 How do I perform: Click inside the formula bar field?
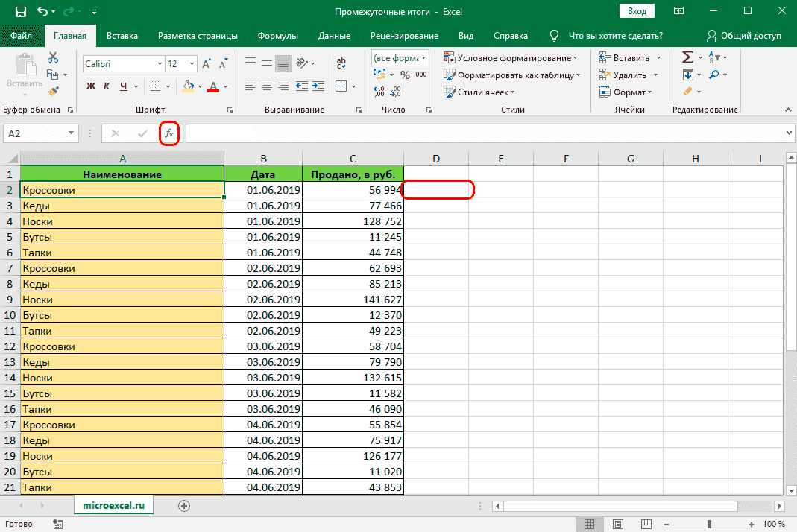point(485,133)
